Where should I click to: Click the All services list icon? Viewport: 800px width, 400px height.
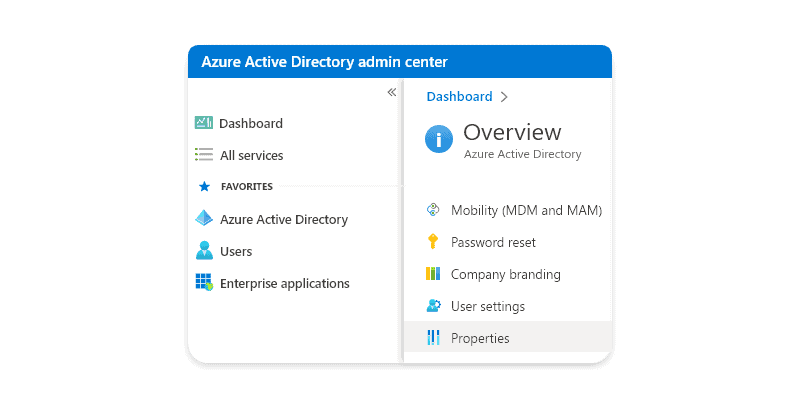tap(204, 155)
